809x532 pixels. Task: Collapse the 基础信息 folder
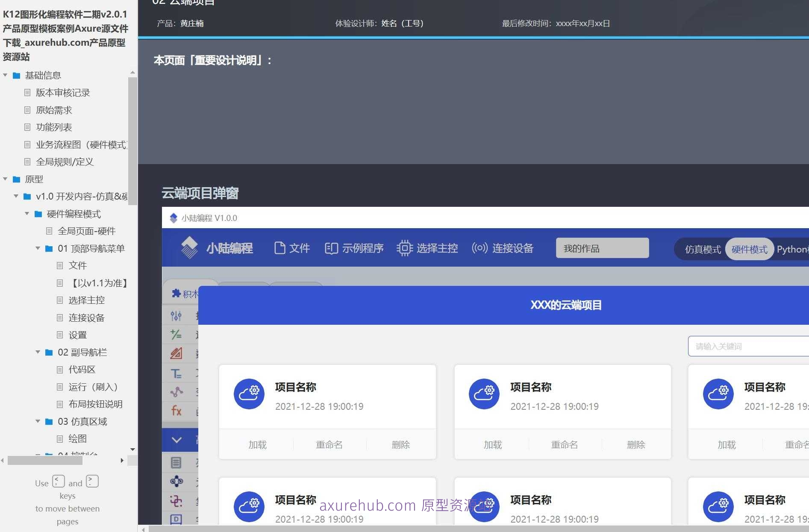pyautogui.click(x=5, y=75)
